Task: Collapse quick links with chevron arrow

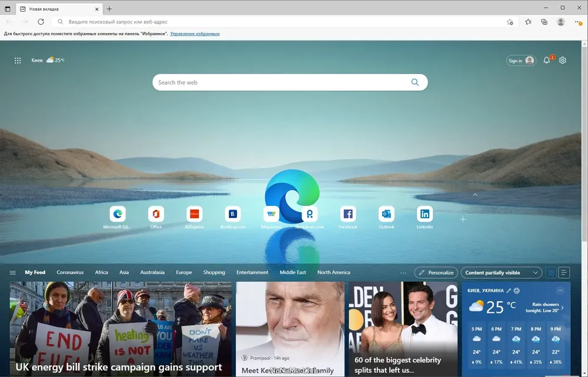Action: pyautogui.click(x=475, y=195)
